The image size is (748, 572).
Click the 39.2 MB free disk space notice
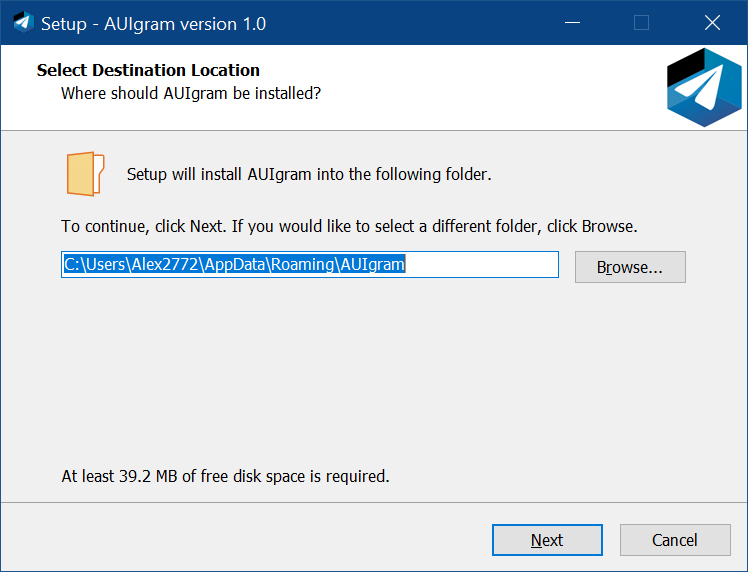click(x=225, y=476)
